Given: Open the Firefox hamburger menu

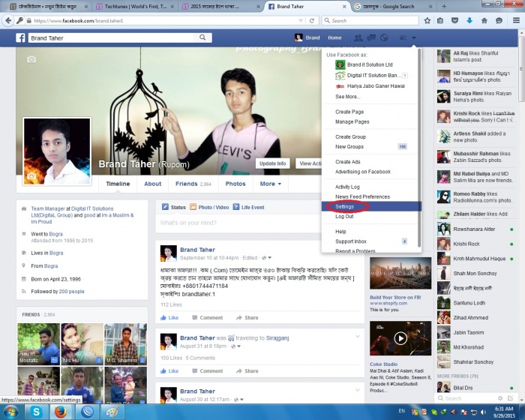Looking at the screenshot, I should pos(516,20).
